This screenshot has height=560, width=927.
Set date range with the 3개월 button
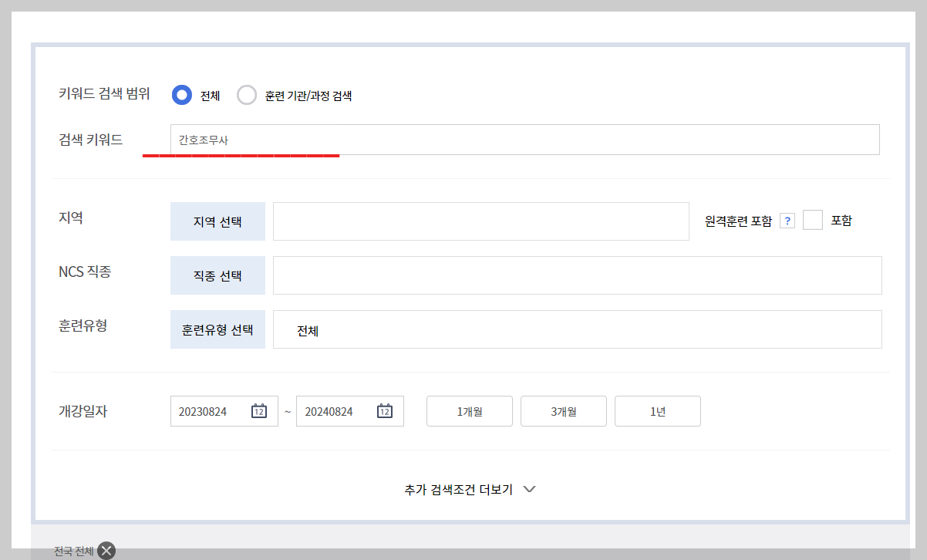563,411
